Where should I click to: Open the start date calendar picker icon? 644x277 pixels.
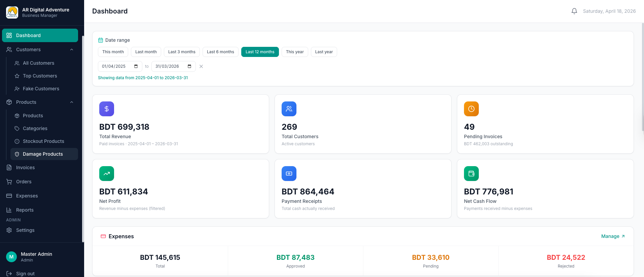click(136, 66)
